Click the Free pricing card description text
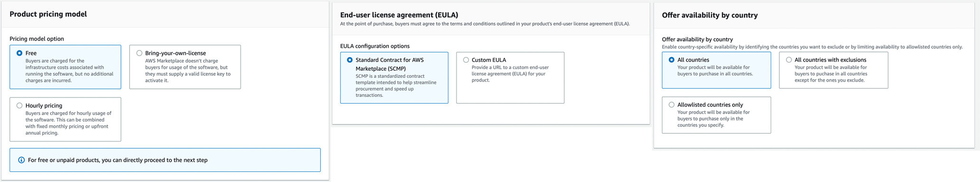980x182 pixels. coord(69,71)
